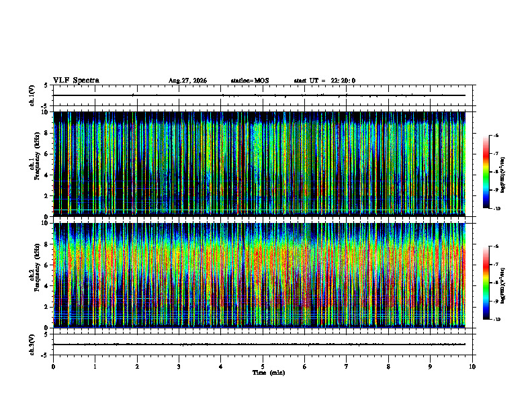Click the 9 minute tick label on time axis

[430, 367]
